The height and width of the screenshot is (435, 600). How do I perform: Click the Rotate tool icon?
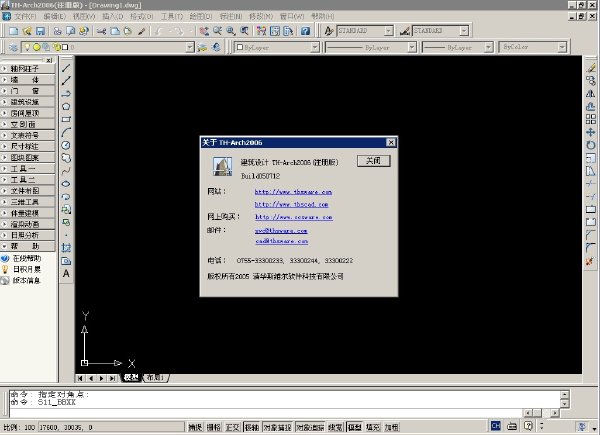pos(591,145)
